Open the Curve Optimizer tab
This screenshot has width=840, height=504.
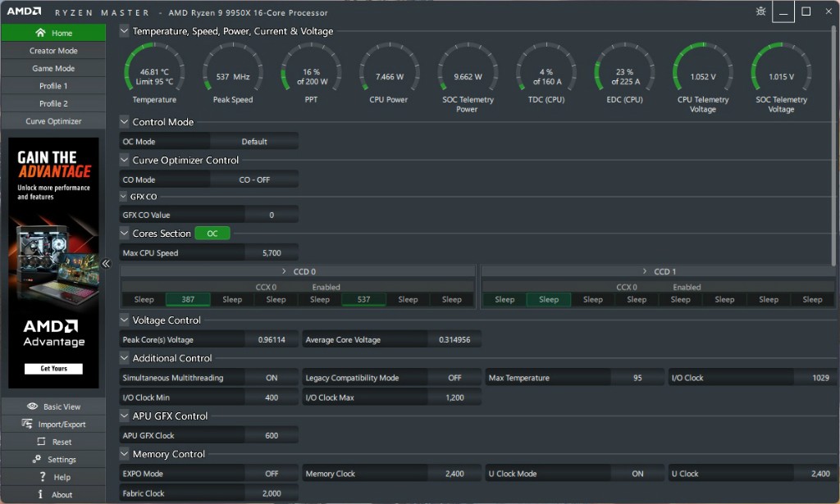[x=53, y=121]
